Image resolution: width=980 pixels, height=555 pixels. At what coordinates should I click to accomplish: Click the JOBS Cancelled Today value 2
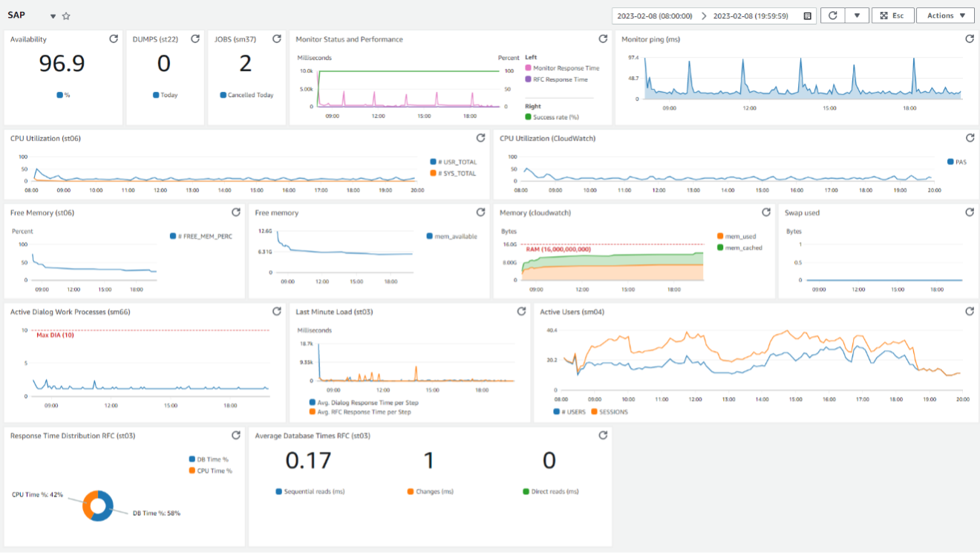[x=245, y=64]
